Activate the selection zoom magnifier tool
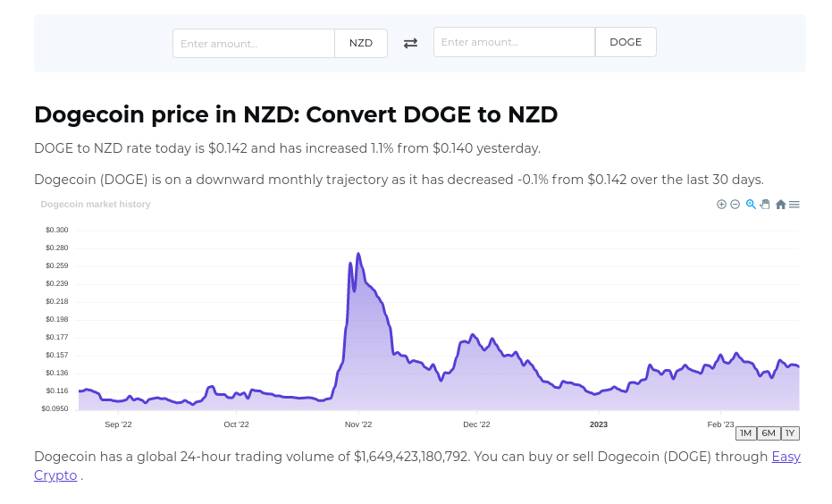The height and width of the screenshot is (504, 832). 751,205
